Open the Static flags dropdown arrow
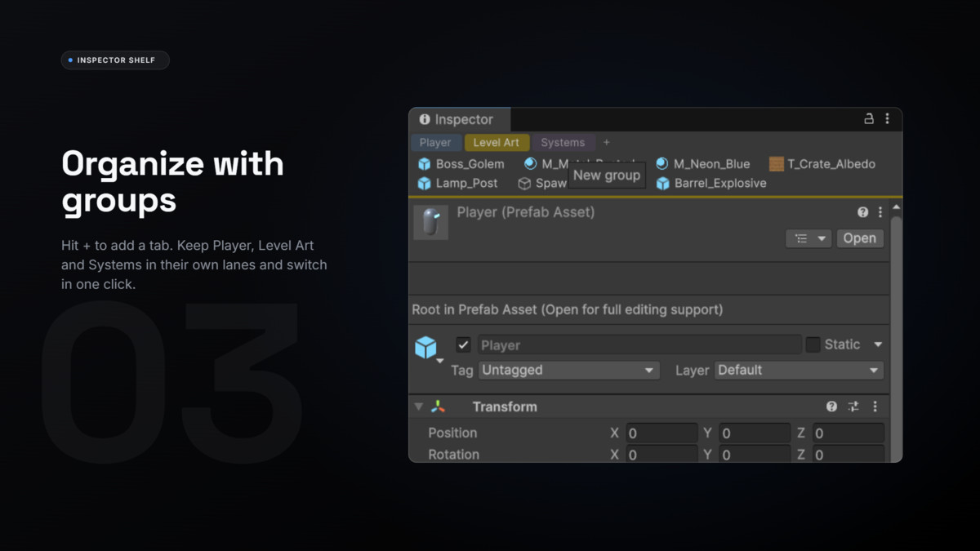 (878, 344)
